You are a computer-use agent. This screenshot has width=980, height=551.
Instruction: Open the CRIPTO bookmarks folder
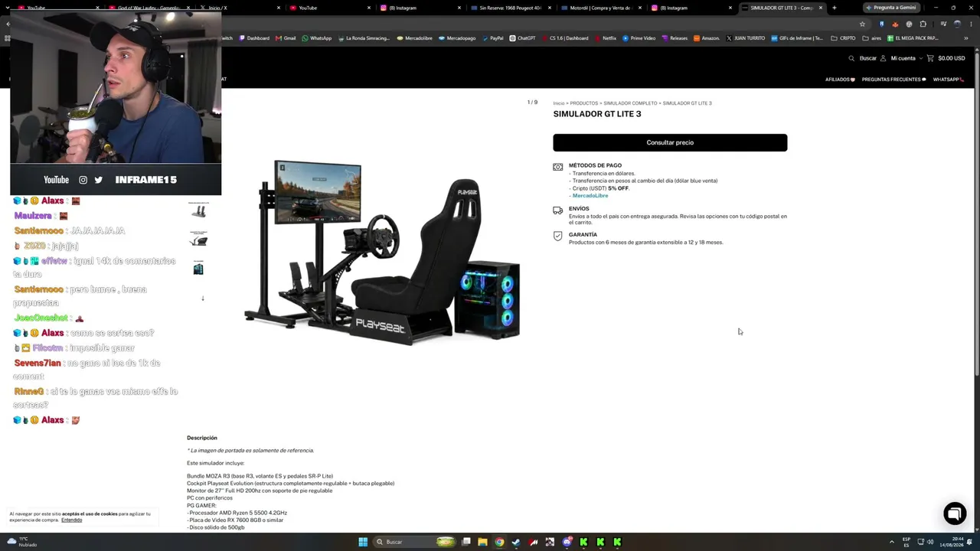click(843, 38)
